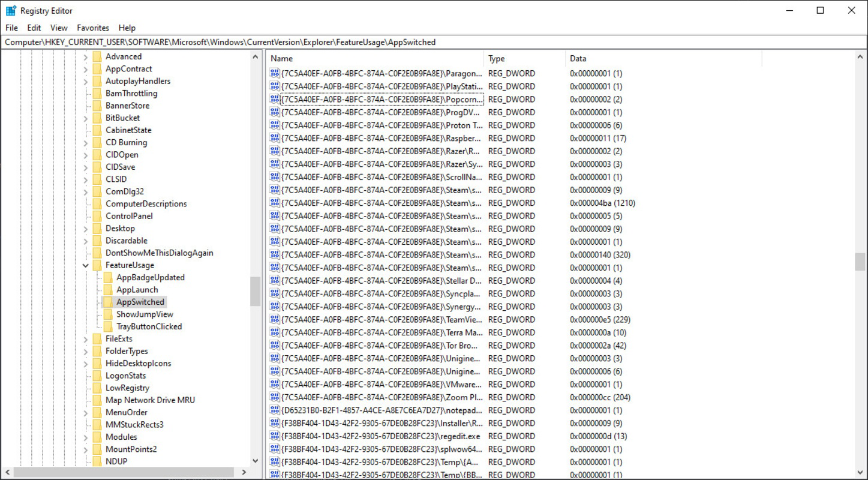This screenshot has height=480, width=868.
Task: Click the Registry Editor title bar icon
Action: (11, 10)
